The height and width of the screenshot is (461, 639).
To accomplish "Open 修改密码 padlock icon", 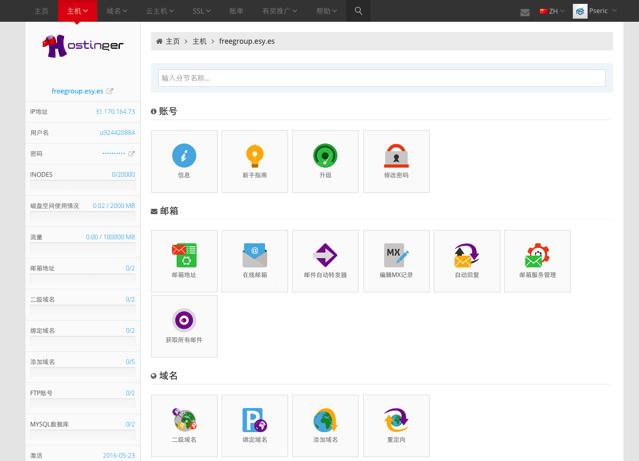I will point(396,158).
